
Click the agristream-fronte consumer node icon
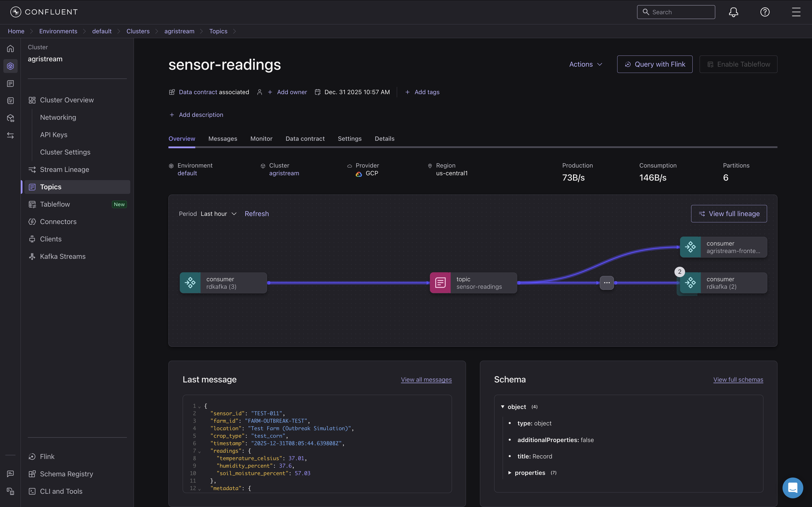[690, 247]
